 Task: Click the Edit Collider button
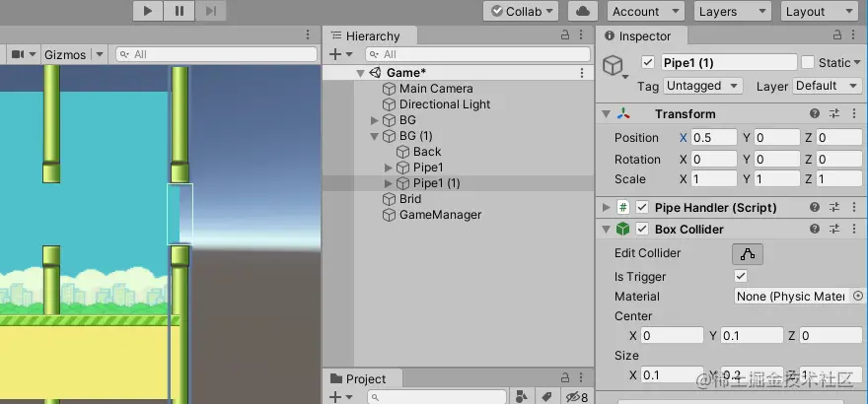(748, 253)
